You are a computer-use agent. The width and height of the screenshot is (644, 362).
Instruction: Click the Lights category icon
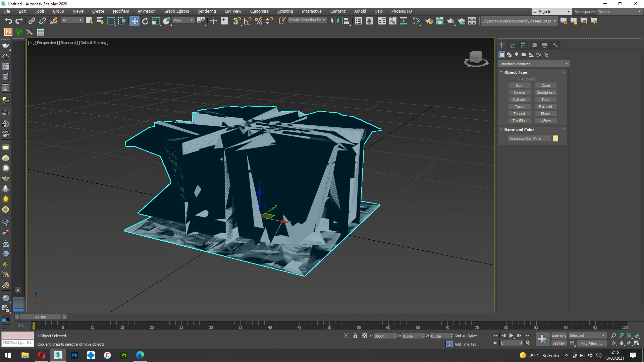517,55
